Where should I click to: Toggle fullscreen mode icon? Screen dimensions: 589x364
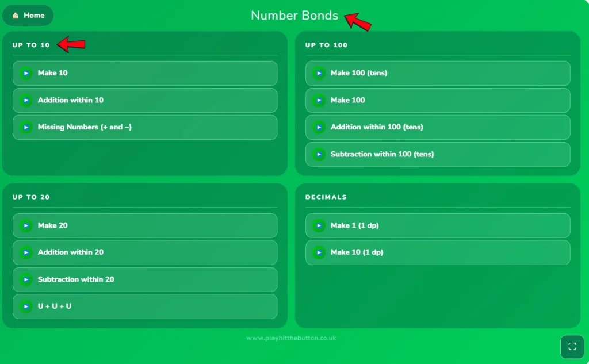coord(572,346)
